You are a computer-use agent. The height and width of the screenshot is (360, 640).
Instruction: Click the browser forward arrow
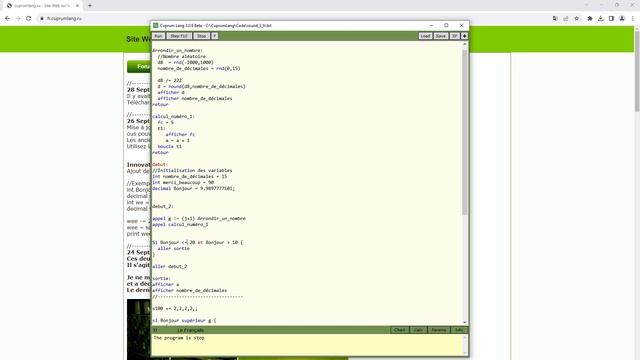[18, 18]
